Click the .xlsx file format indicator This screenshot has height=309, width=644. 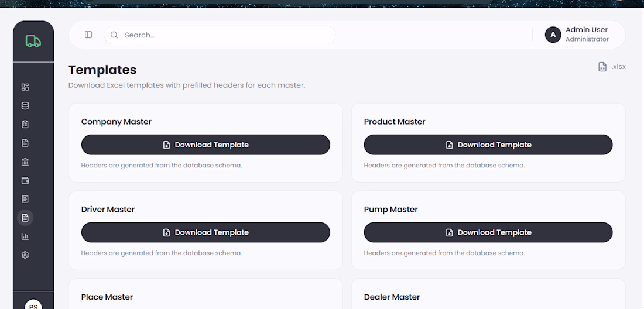click(612, 67)
